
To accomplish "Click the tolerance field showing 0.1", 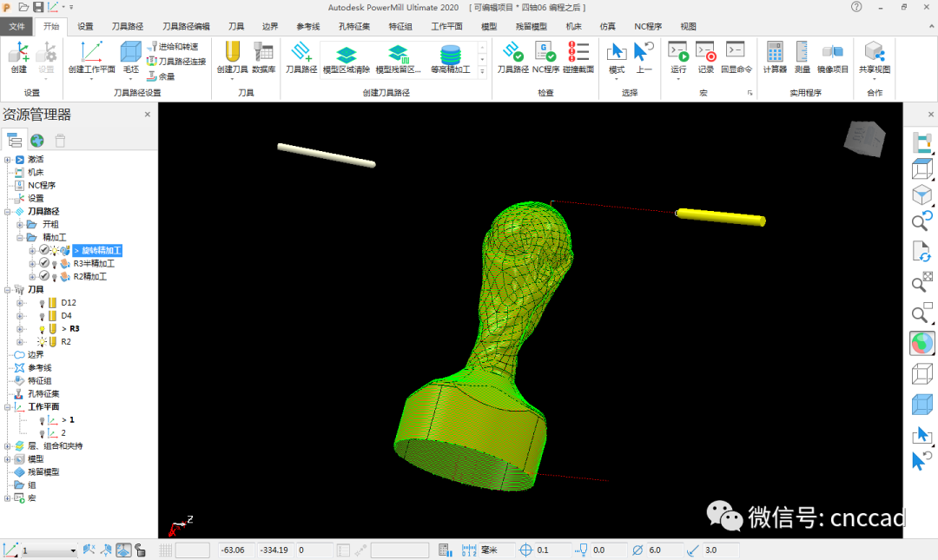I will click(x=553, y=550).
